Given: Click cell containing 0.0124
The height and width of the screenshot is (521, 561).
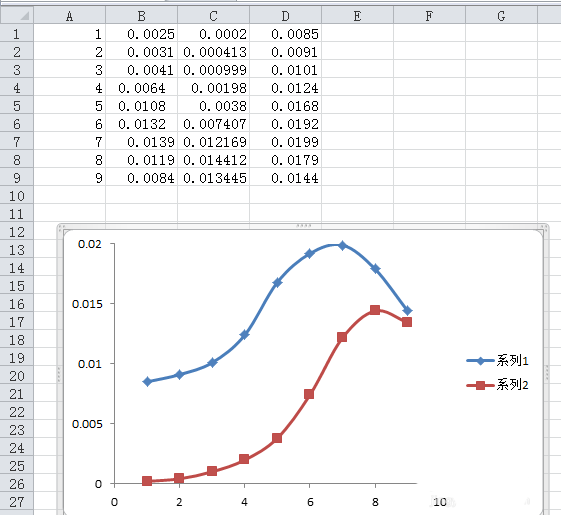Looking at the screenshot, I should point(285,87).
